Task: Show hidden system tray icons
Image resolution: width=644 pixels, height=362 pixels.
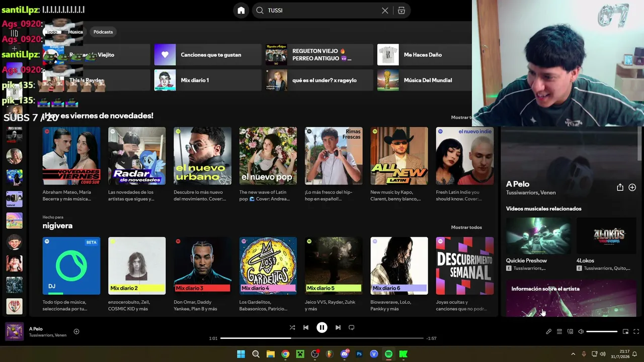Action: click(x=573, y=354)
